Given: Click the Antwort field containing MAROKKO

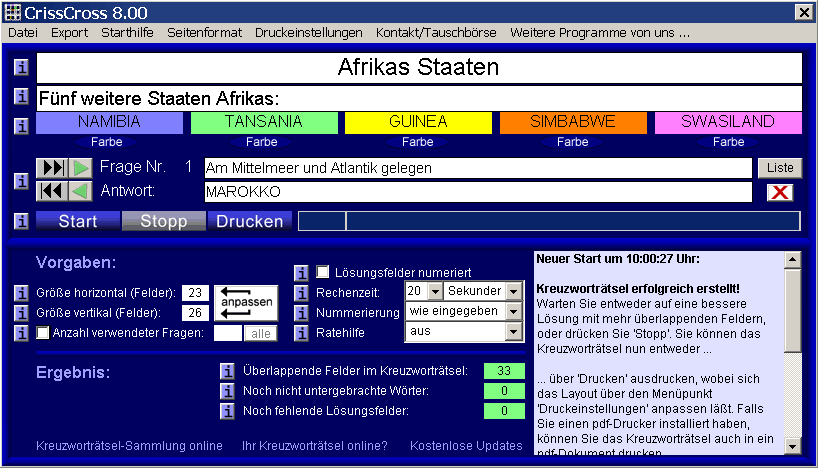Looking at the screenshot, I should tap(478, 191).
